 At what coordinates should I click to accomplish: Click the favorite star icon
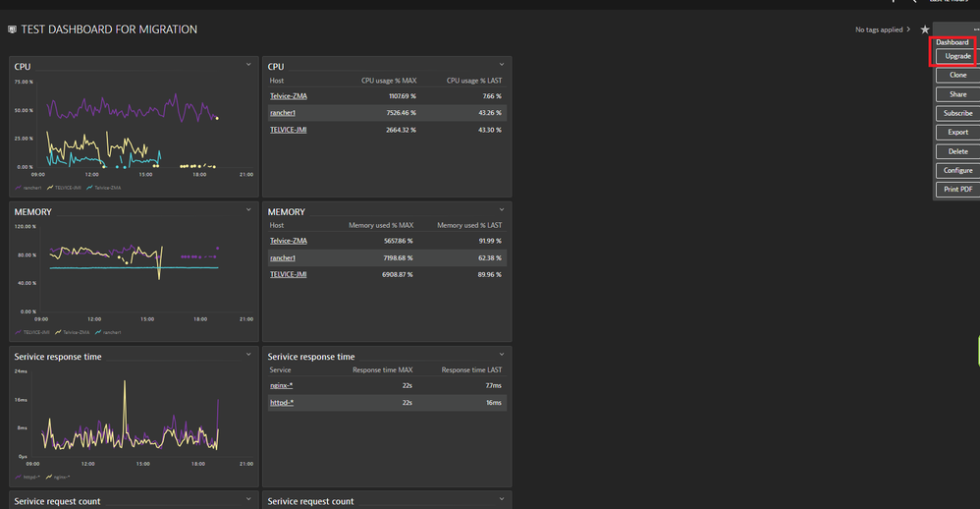click(x=925, y=29)
